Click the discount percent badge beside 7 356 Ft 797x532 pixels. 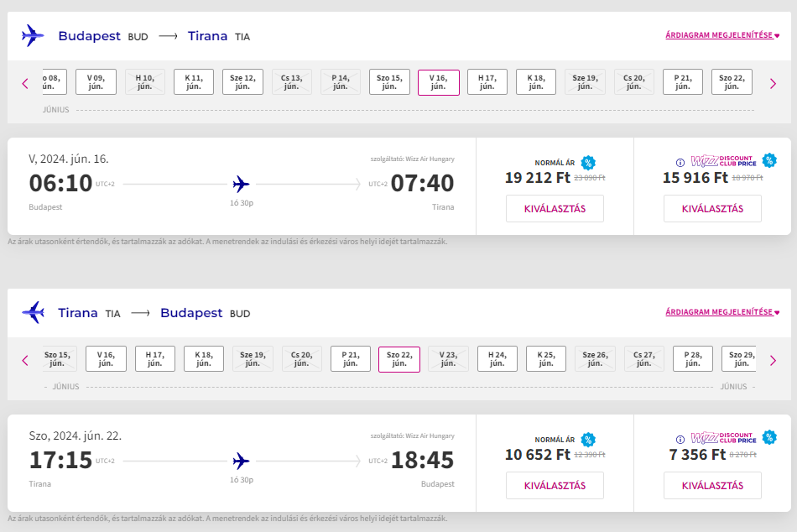point(769,437)
